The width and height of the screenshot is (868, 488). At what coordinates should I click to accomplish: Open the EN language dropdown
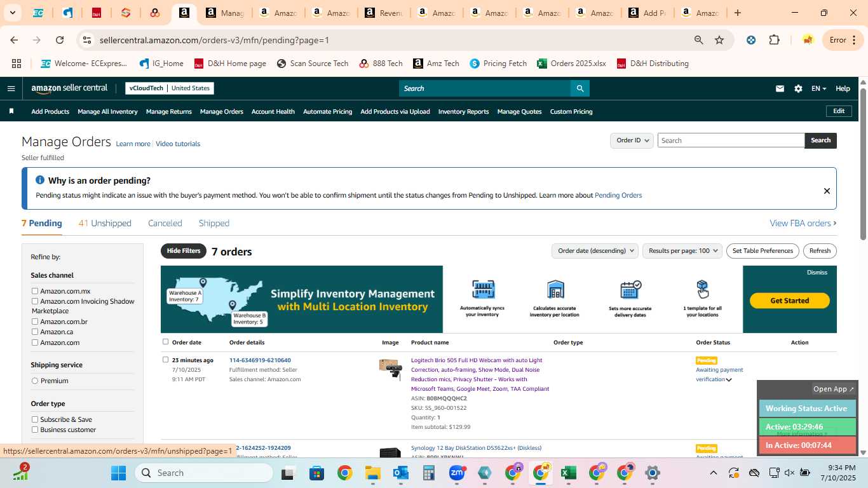pos(818,88)
